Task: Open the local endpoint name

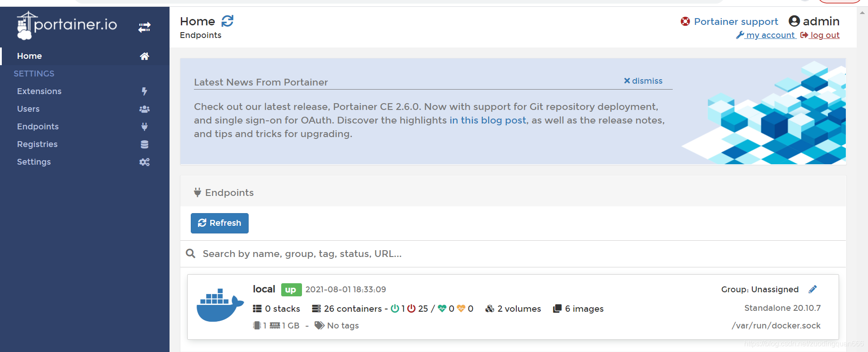Action: (264, 289)
